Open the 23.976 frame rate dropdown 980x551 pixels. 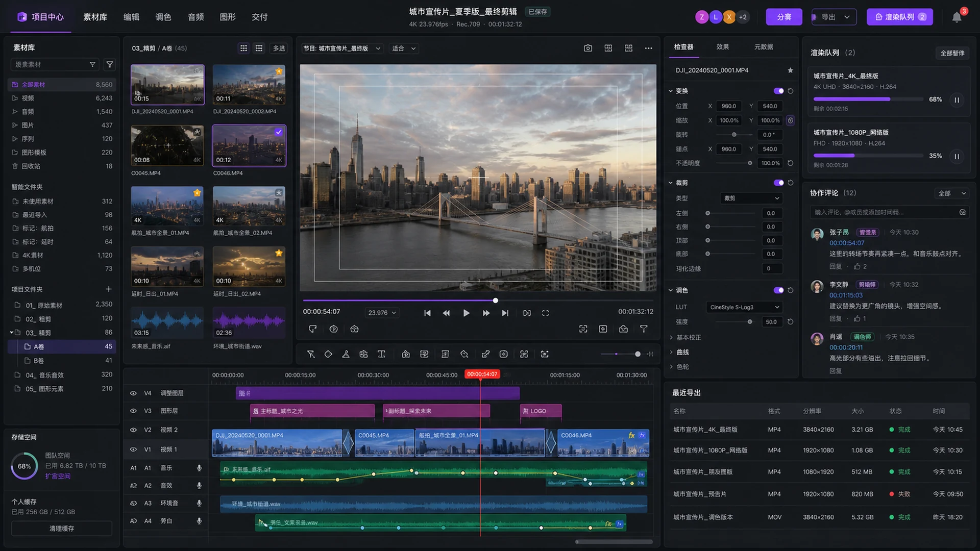[382, 313]
